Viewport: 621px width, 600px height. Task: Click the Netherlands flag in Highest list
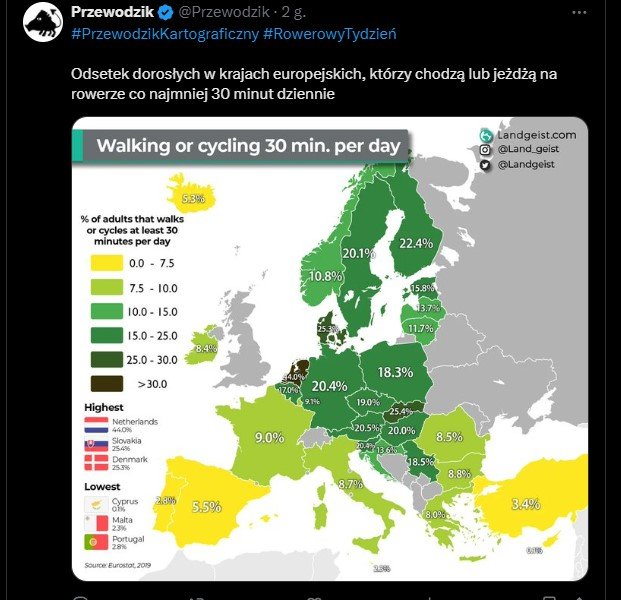(96, 425)
